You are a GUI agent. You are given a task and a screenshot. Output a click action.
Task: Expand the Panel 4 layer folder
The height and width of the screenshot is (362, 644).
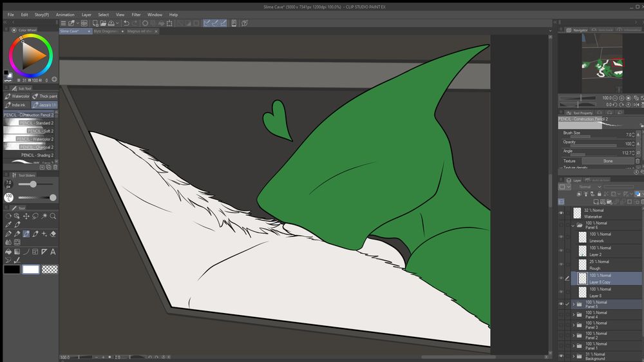[573, 314]
